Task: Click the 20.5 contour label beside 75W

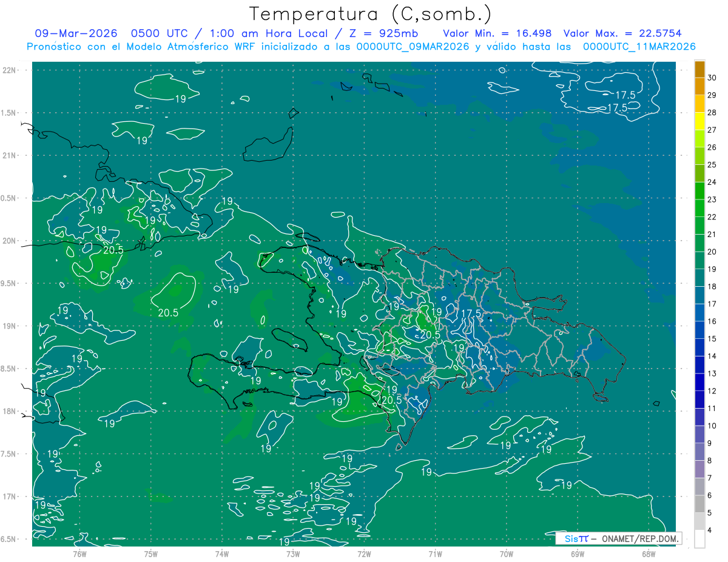Action: click(168, 313)
